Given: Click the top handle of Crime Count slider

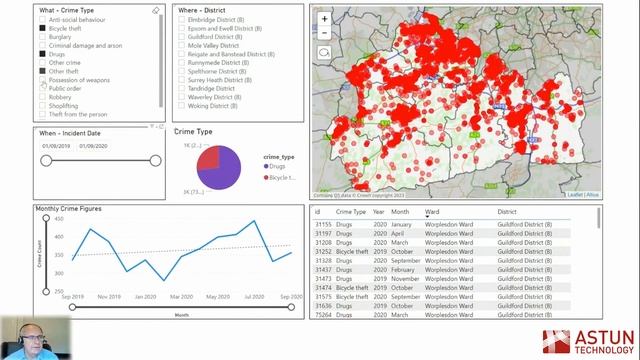Looking at the screenshot, I should [x=46, y=218].
